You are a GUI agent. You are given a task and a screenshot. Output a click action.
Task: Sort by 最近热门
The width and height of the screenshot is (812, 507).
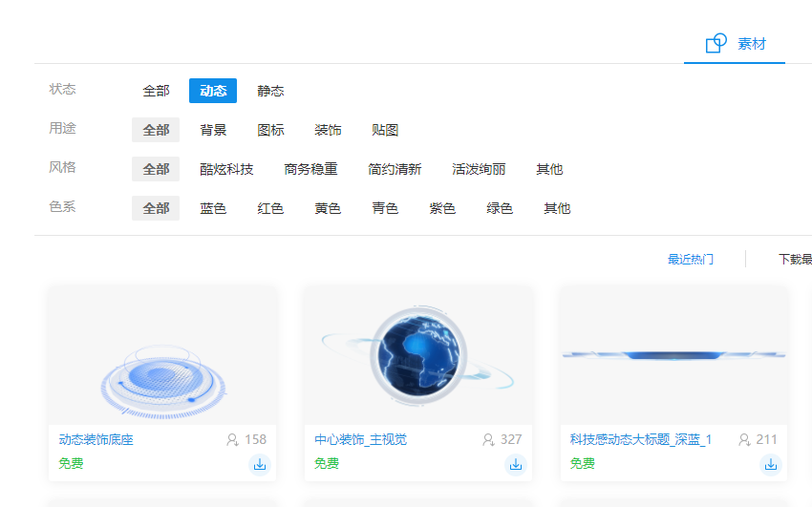[x=691, y=259]
